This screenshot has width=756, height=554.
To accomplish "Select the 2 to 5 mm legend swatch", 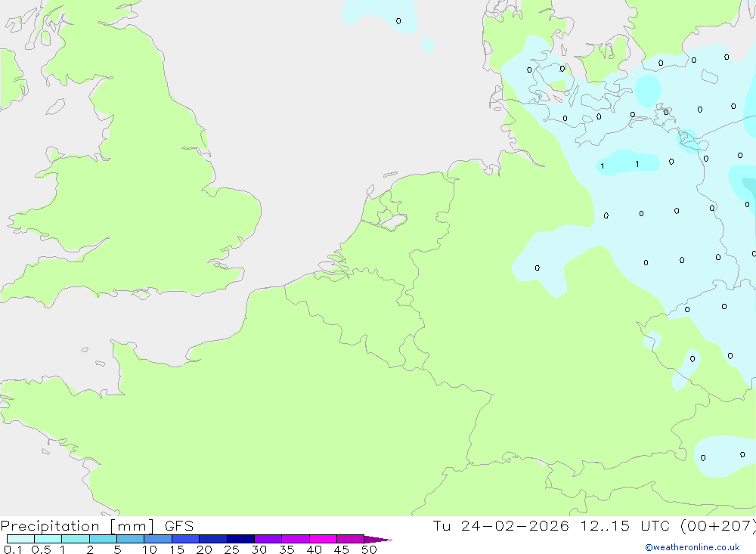I will click(103, 539).
